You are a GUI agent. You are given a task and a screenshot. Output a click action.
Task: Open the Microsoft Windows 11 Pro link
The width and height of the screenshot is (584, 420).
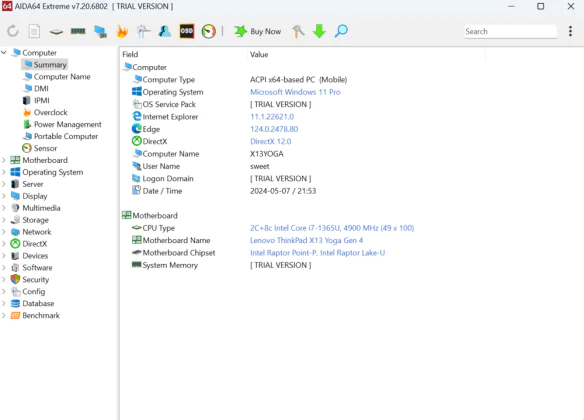pos(295,92)
